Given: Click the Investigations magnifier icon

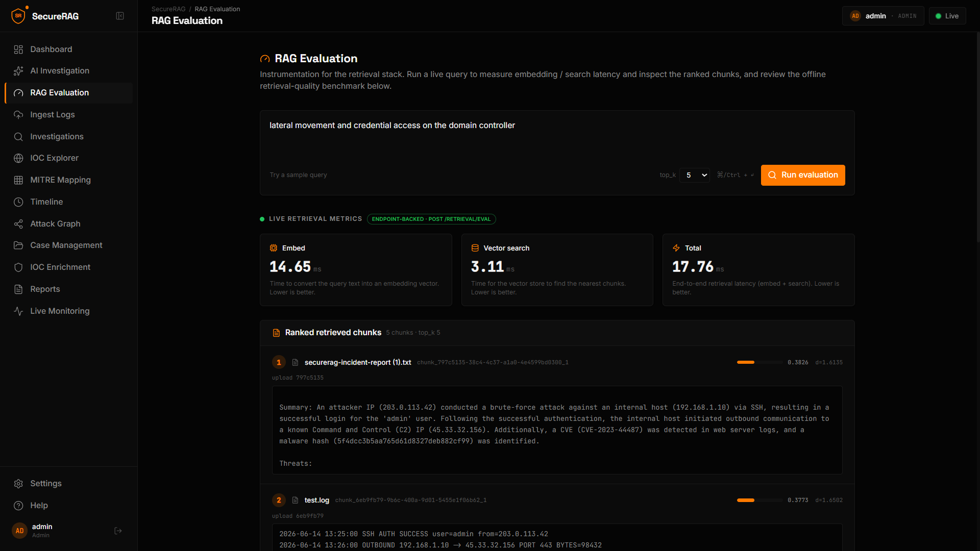Looking at the screenshot, I should [x=18, y=137].
